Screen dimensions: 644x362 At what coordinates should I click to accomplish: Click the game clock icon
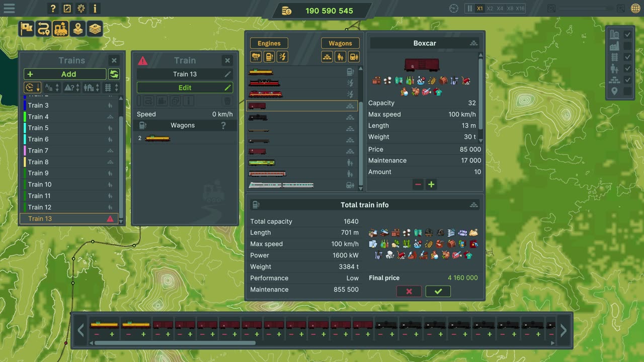(454, 9)
